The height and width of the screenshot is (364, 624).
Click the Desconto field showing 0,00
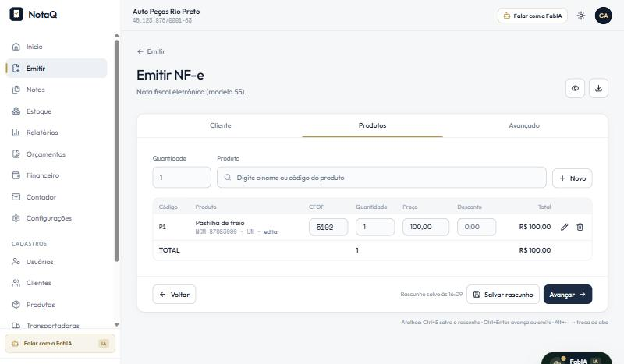(477, 227)
